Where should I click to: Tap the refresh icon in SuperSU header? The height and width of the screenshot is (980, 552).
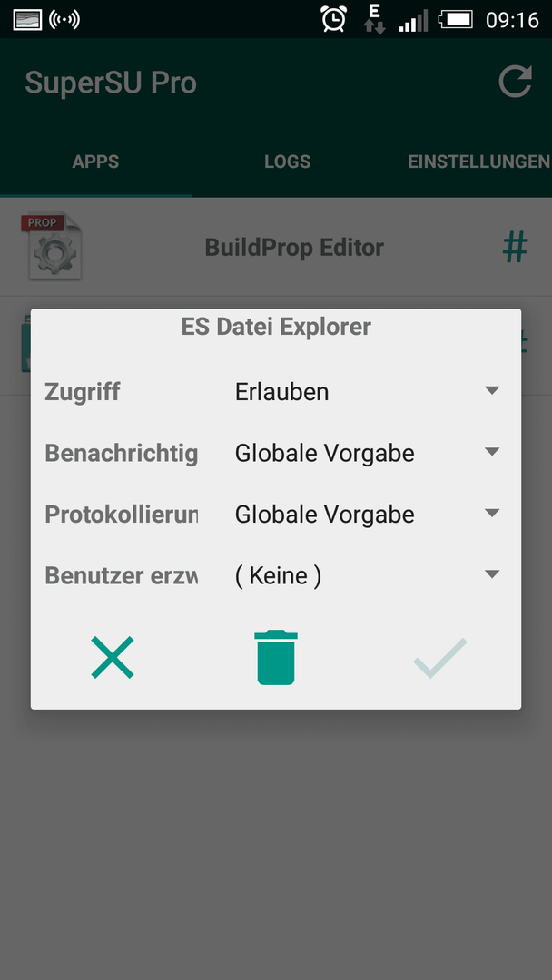click(x=515, y=82)
